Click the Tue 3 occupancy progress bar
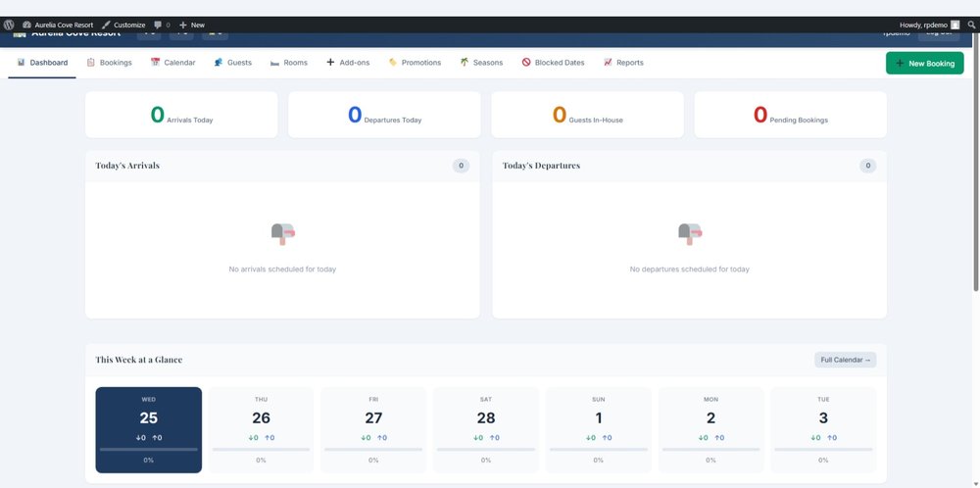Image resolution: width=980 pixels, height=488 pixels. 823,449
